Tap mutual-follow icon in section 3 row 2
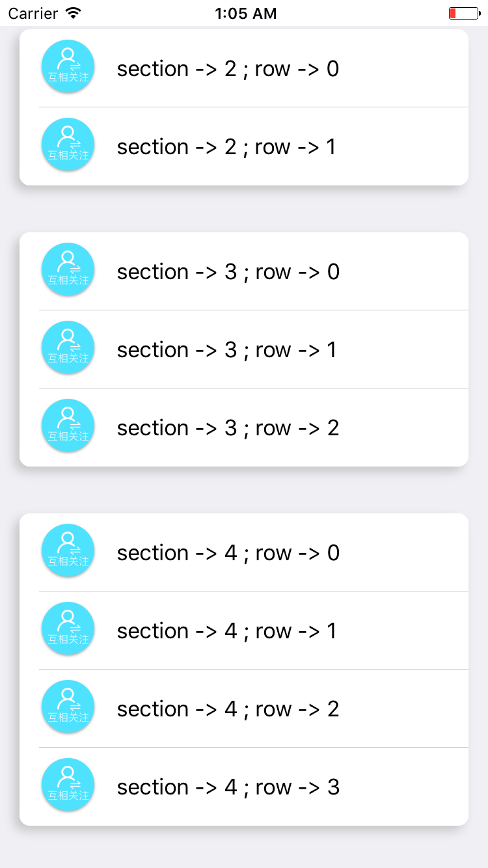488x868 pixels. pos(68,426)
